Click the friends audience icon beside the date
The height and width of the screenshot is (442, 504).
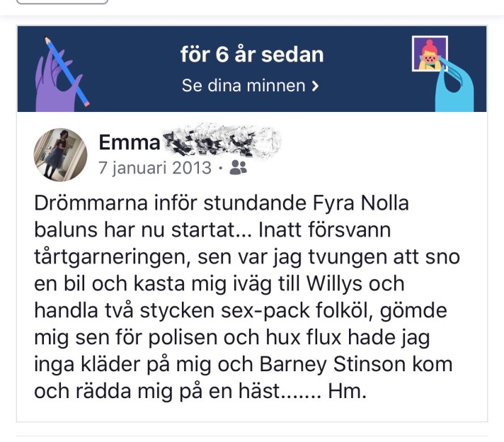coord(238,168)
